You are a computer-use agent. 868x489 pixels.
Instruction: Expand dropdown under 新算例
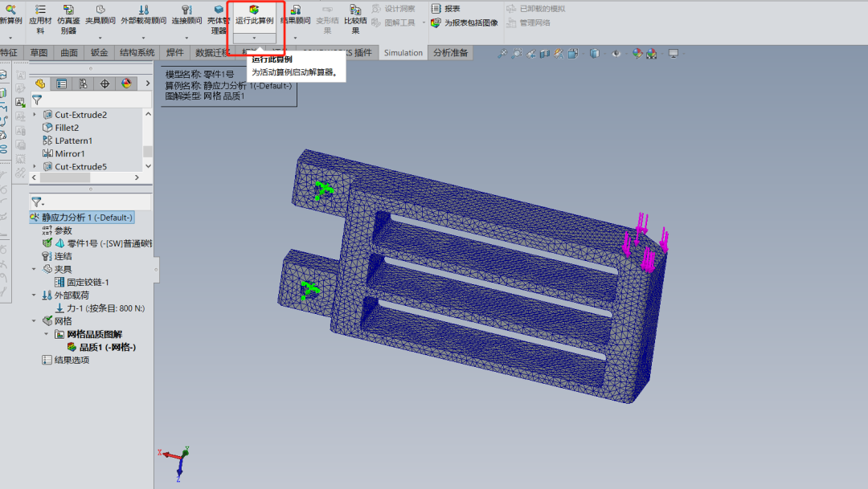click(10, 39)
